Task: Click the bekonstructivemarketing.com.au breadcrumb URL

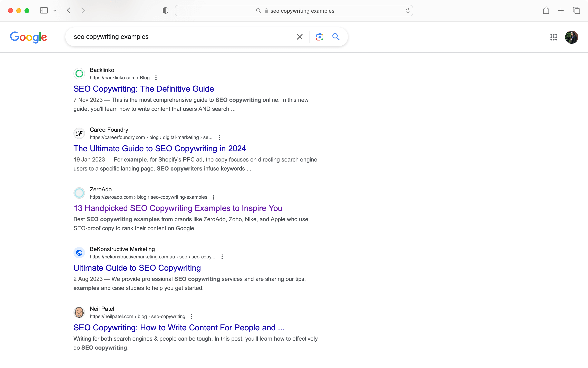Action: point(152,257)
